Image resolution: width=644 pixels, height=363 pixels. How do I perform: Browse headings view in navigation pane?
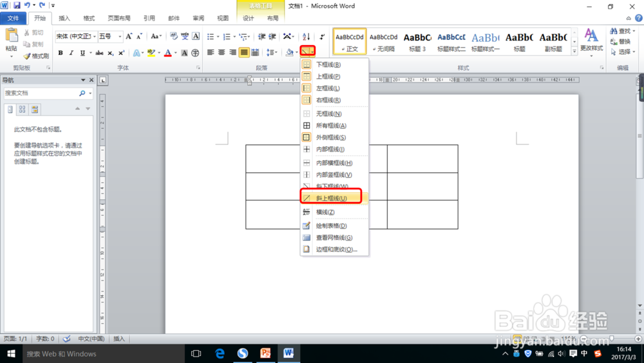(10, 110)
